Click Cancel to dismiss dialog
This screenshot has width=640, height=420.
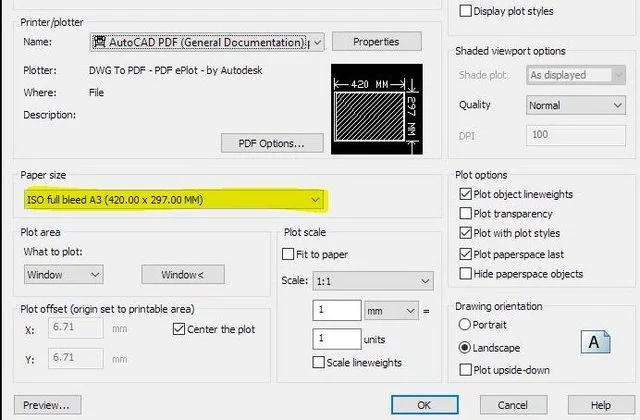(x=513, y=405)
